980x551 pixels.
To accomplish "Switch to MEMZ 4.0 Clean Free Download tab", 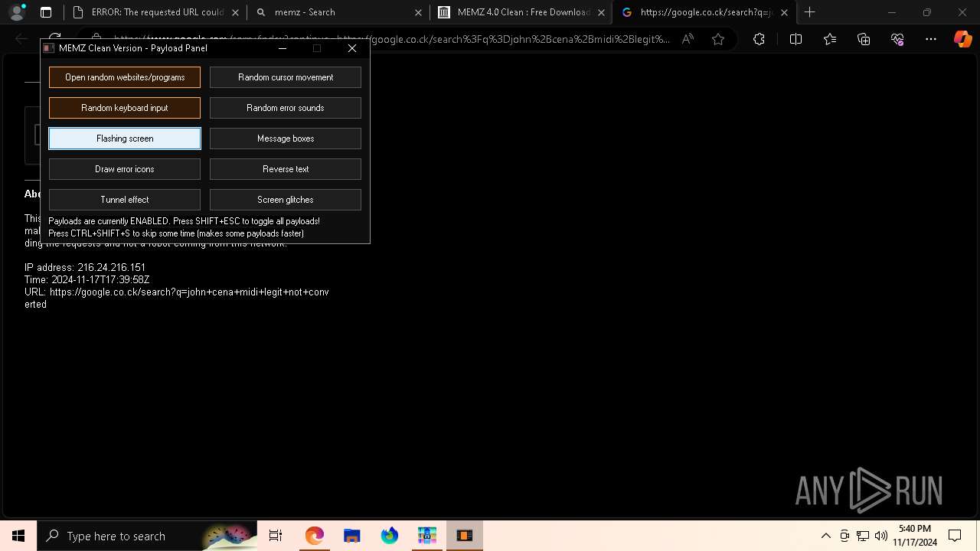I will pos(521,12).
